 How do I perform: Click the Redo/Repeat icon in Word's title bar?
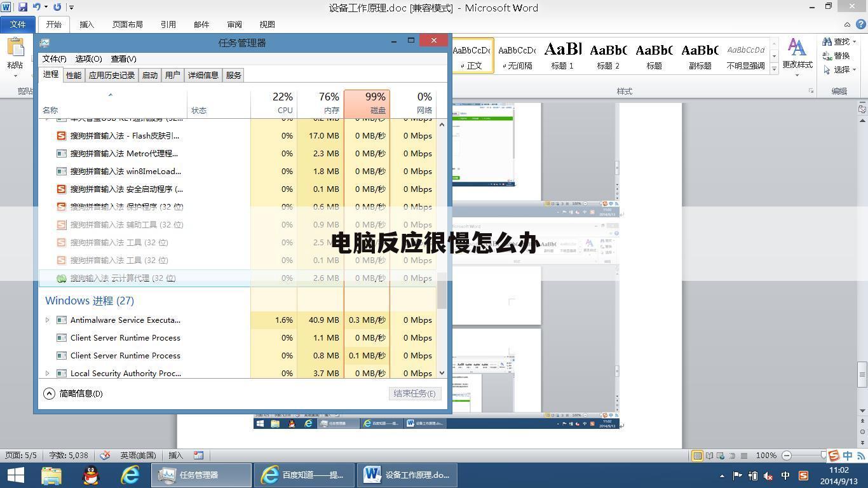(57, 8)
